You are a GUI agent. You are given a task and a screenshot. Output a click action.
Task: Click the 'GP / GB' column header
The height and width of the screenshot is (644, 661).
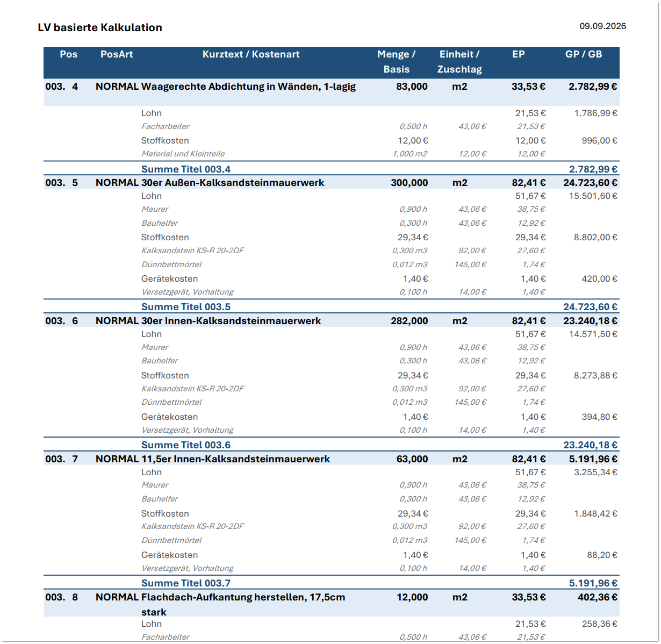click(584, 54)
